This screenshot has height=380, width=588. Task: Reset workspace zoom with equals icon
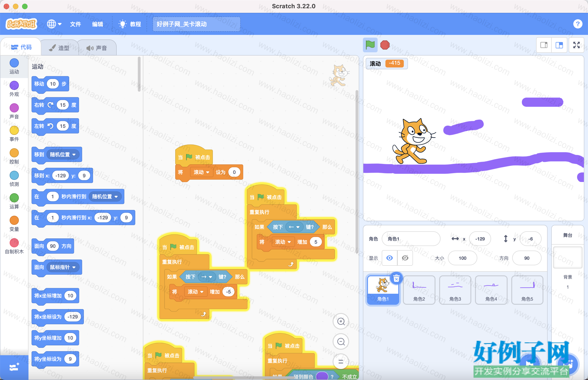point(341,361)
